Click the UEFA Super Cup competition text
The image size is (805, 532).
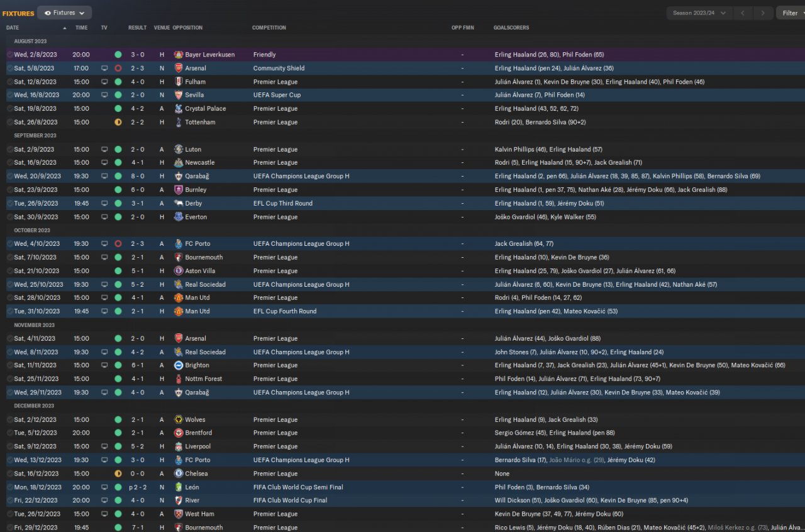pyautogui.click(x=277, y=95)
